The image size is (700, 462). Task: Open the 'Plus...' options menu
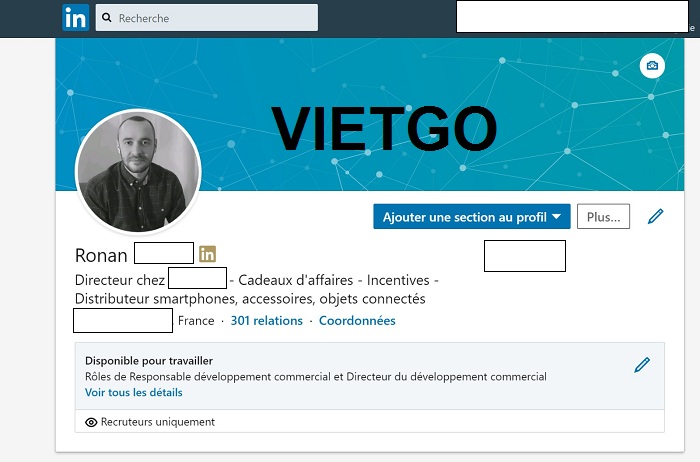603,217
